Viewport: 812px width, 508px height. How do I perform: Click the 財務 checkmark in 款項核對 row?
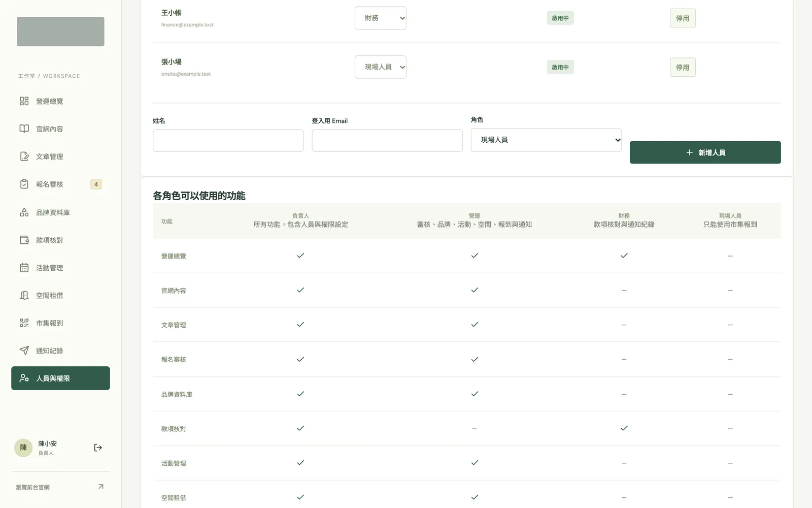(624, 428)
